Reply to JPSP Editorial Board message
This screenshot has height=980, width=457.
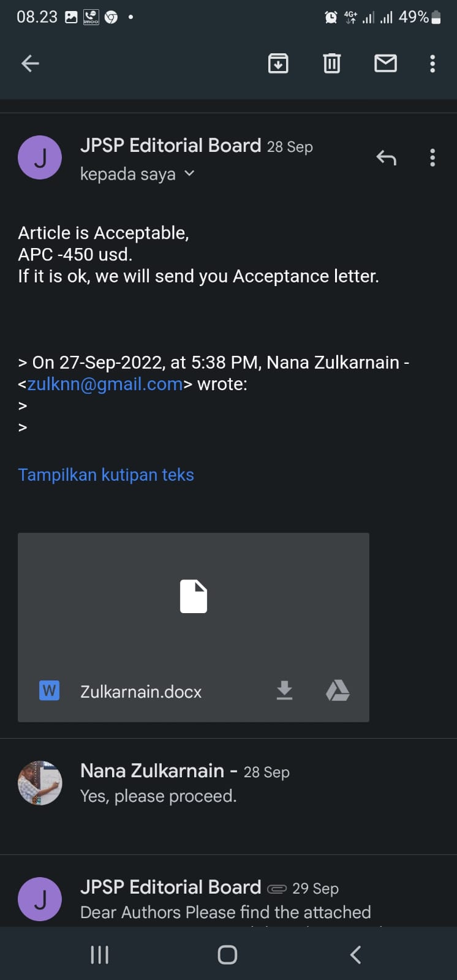(386, 158)
